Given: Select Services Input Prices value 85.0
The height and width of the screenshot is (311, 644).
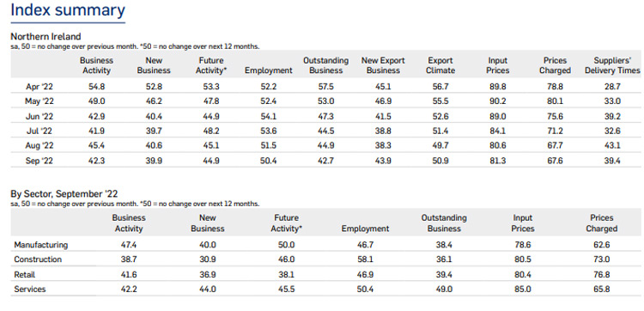Looking at the screenshot, I should [x=522, y=290].
